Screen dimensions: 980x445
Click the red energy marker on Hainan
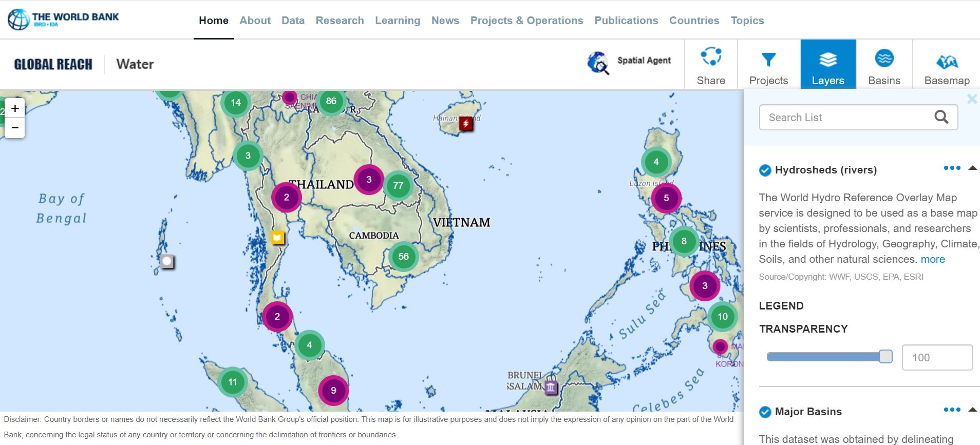(466, 124)
